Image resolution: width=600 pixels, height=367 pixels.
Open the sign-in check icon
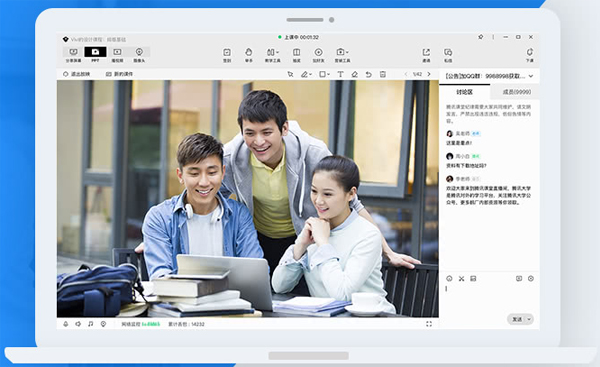pos(227,55)
